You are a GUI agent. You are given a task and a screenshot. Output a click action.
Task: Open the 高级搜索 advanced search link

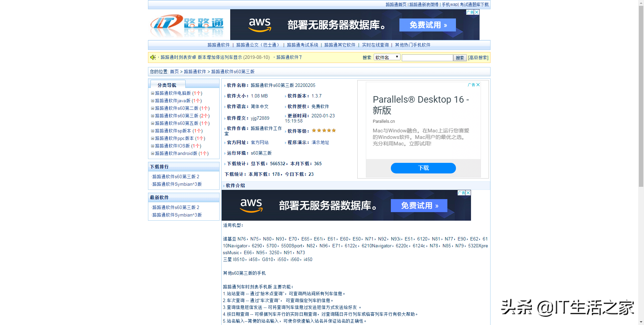pyautogui.click(x=478, y=58)
